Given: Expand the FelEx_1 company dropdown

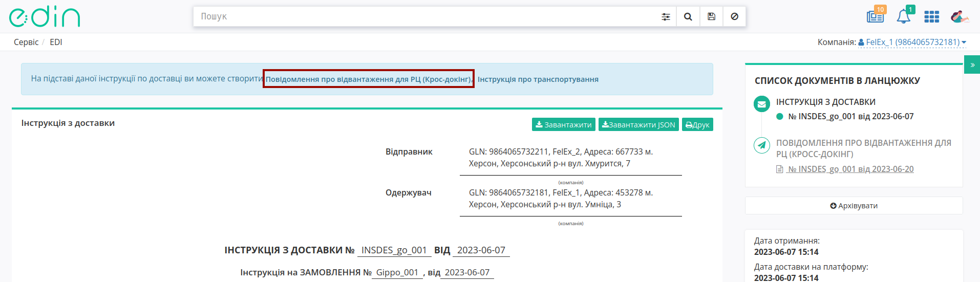Looking at the screenshot, I should (x=912, y=42).
